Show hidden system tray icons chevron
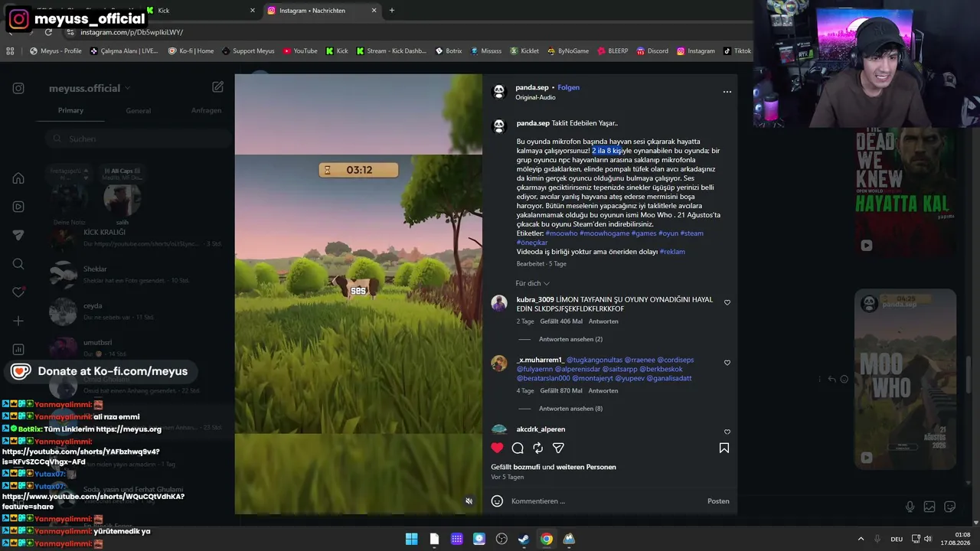 (861, 539)
